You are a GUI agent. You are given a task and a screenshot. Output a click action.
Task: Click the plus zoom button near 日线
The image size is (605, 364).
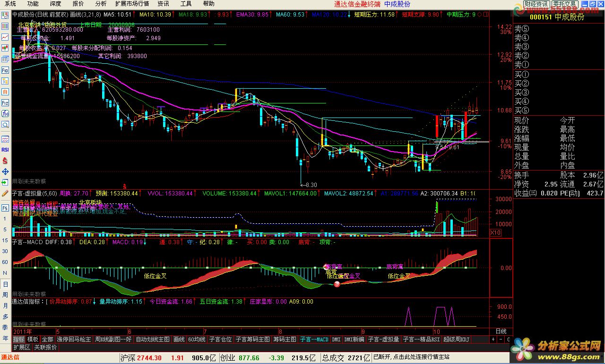(493, 339)
